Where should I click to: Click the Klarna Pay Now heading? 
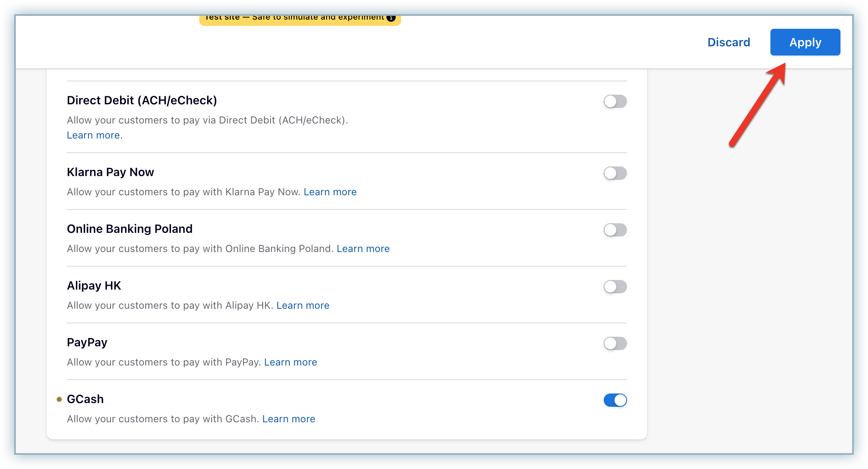click(110, 172)
